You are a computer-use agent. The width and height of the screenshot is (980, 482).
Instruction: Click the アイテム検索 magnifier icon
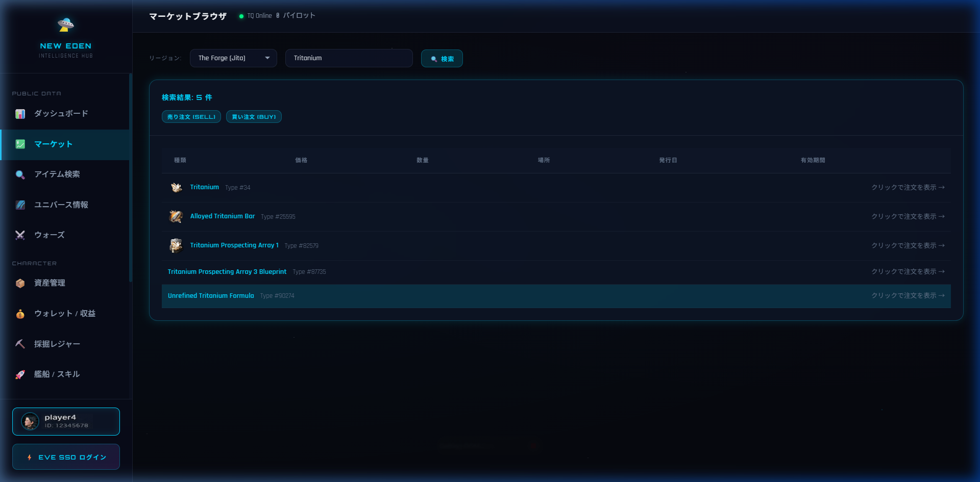click(x=20, y=174)
